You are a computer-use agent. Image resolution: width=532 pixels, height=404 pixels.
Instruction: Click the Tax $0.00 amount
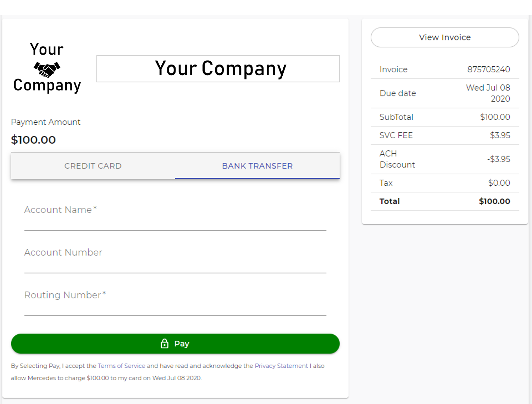point(499,183)
